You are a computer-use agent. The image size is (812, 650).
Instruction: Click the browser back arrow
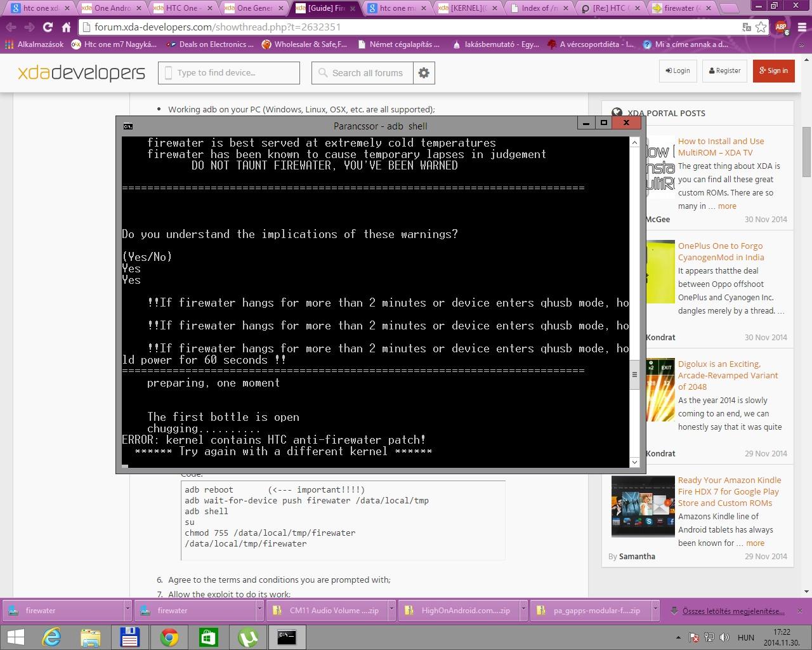[11, 27]
